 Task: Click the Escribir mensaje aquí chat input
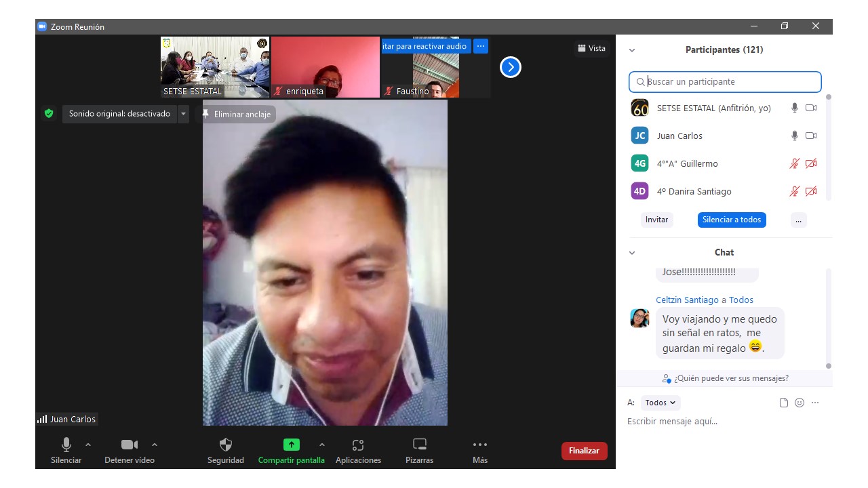coord(724,422)
